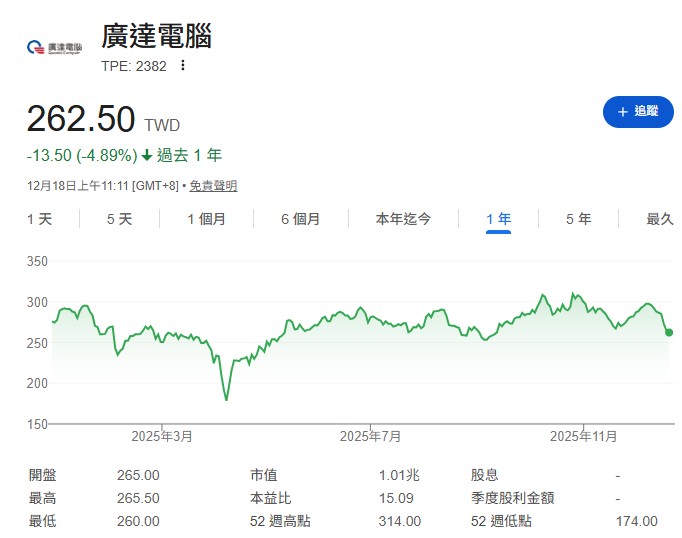Click the 52 週低點 value 174.00

tap(637, 521)
